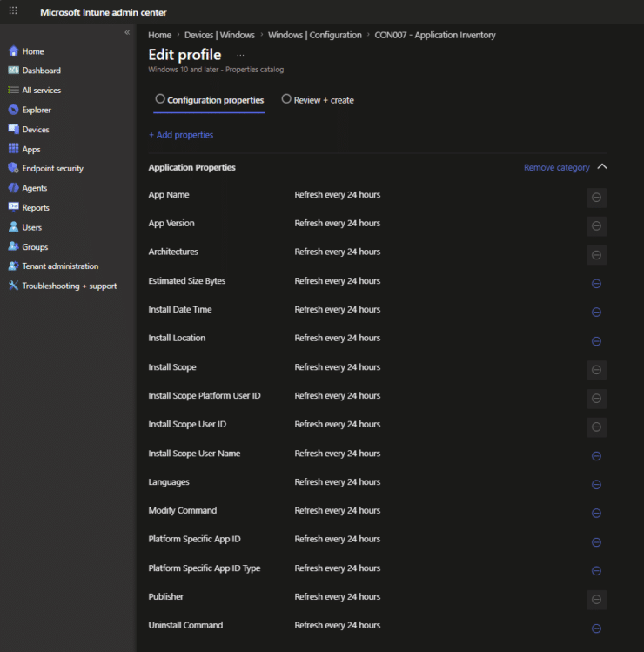
Task: Collapse the Application Properties category
Action: coord(602,167)
